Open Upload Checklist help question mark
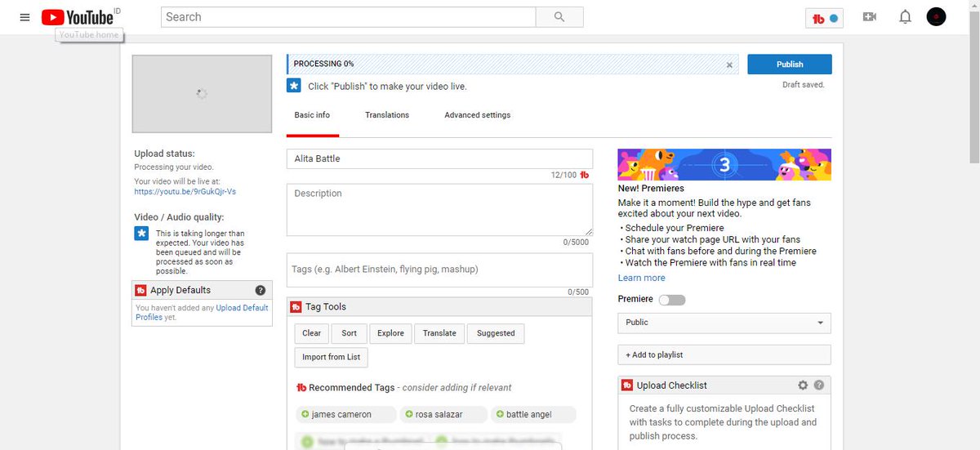Image resolution: width=980 pixels, height=450 pixels. 819,385
